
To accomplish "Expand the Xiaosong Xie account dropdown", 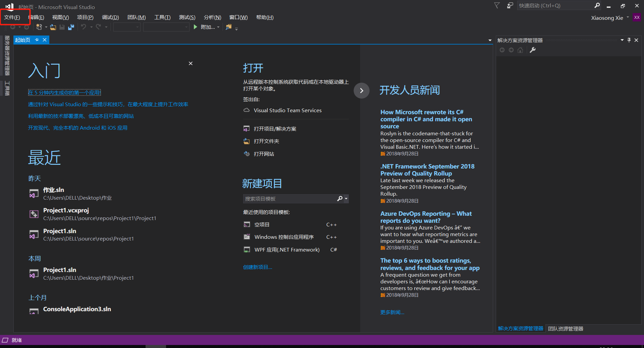I will pyautogui.click(x=628, y=17).
